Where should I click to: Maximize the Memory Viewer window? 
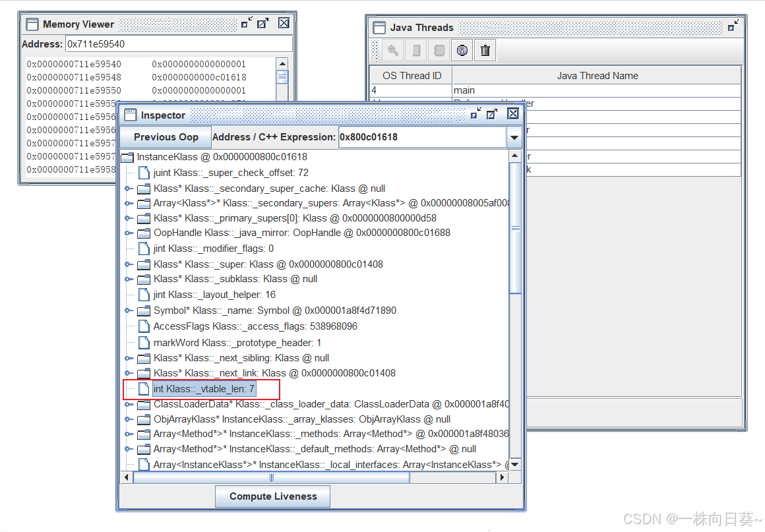[263, 23]
